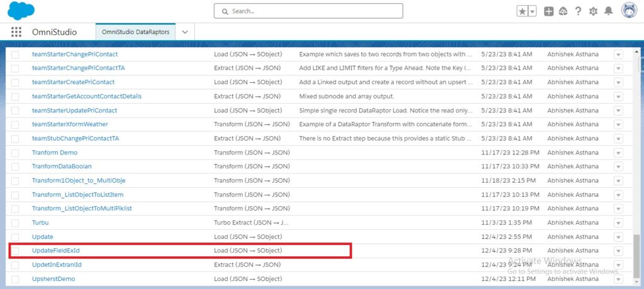Expand the navigation tab chevron menu

(x=185, y=32)
